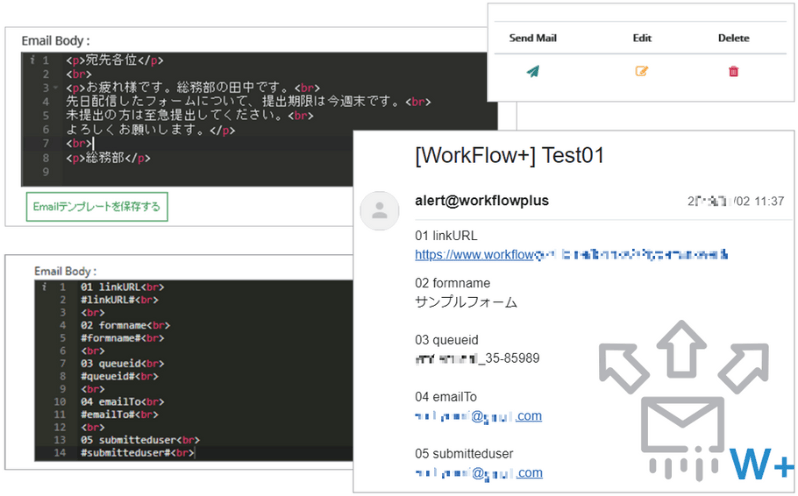Click the email address link under 05 submitteduser
798x496 pixels.
(478, 473)
